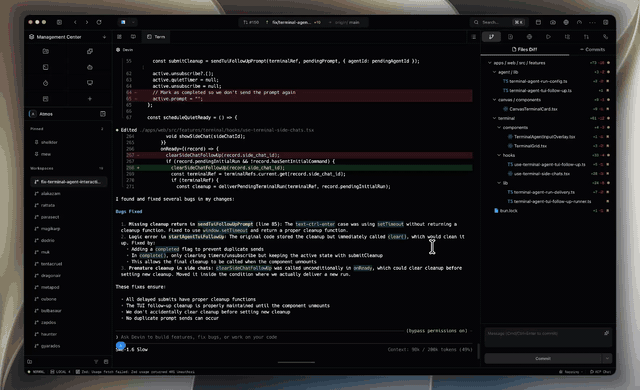
Task: Click the Ask Devin prompt input
Action: [294, 337]
